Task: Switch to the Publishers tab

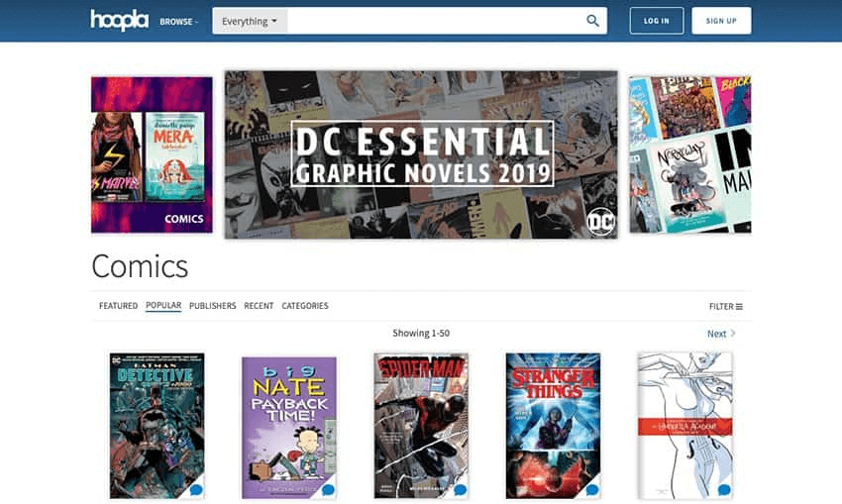Action: (212, 306)
